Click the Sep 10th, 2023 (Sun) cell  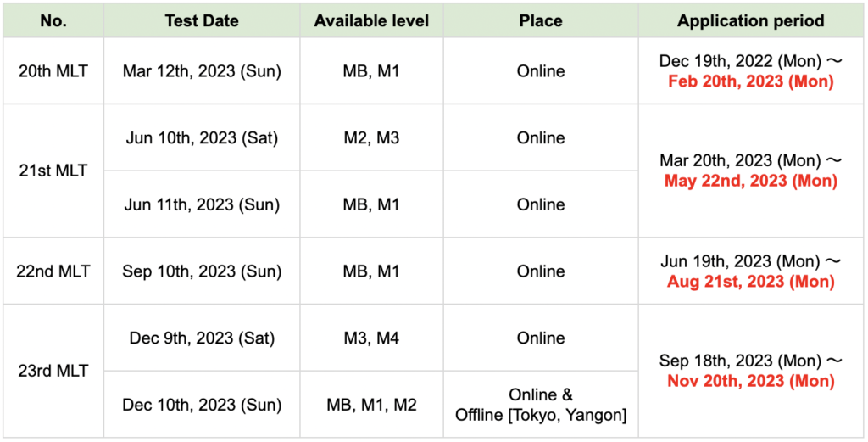[x=202, y=271]
